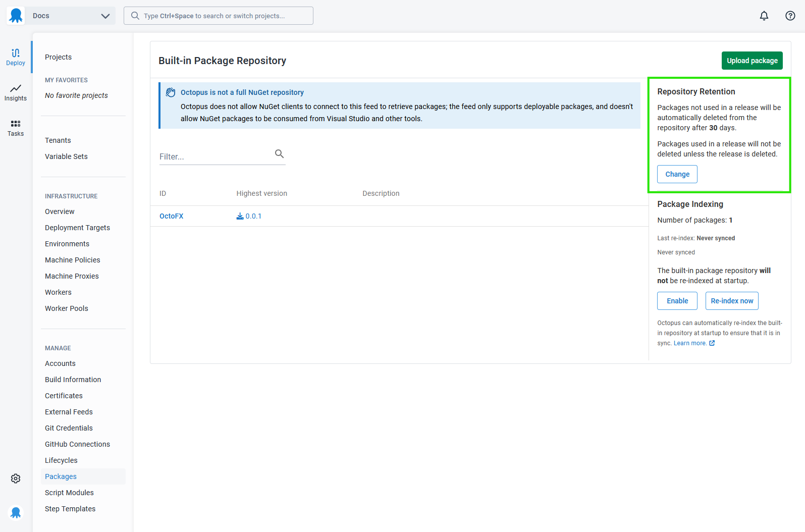This screenshot has height=532, width=805.
Task: Click version 0.0.1 link
Action: 253,216
